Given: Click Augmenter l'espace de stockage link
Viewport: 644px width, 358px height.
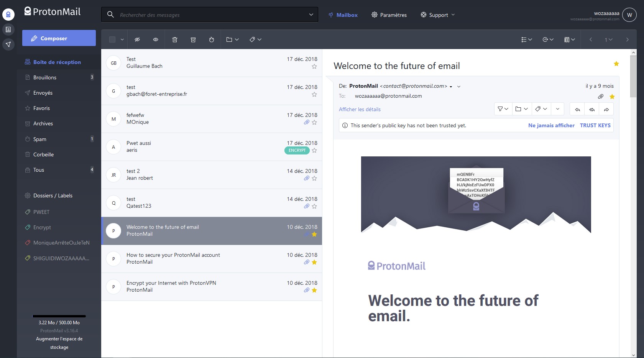Looking at the screenshot, I should [x=59, y=343].
